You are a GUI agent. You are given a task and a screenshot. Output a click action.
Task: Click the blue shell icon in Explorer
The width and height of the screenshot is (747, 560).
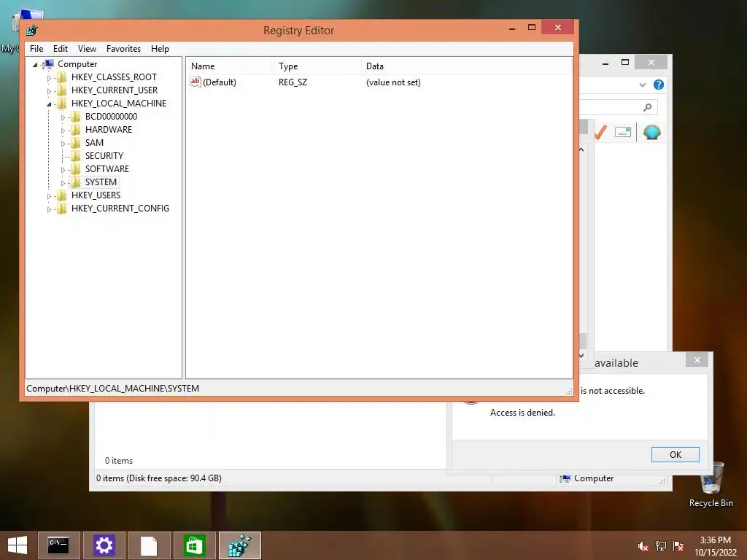(x=651, y=132)
